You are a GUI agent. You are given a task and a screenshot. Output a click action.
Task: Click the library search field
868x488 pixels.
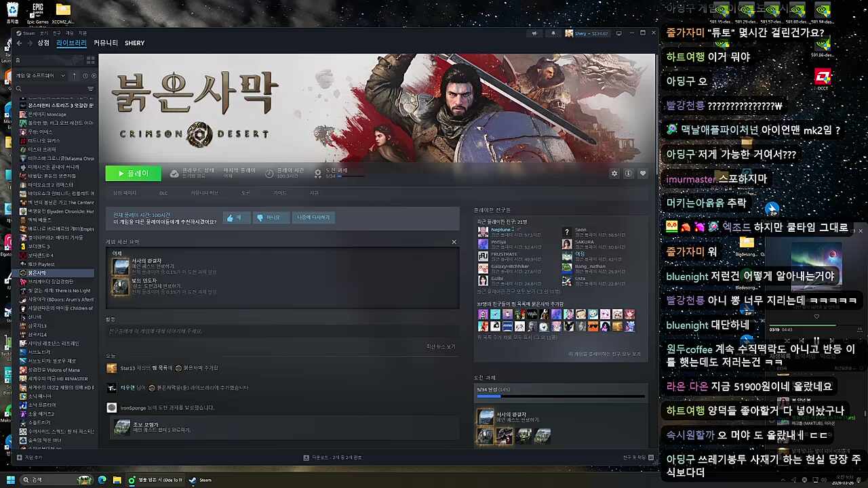[x=52, y=89]
